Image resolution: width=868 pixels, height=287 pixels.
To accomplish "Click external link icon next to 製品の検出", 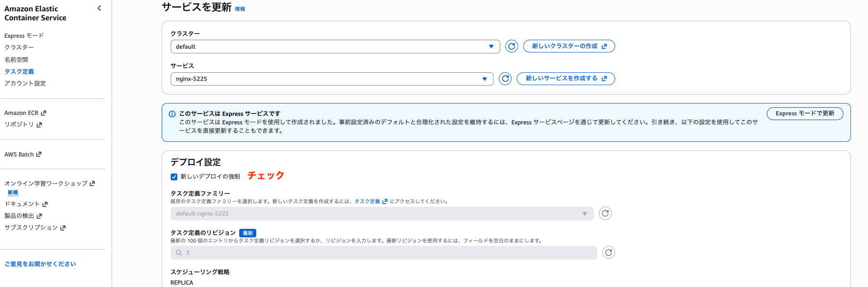I will pyautogui.click(x=39, y=216).
